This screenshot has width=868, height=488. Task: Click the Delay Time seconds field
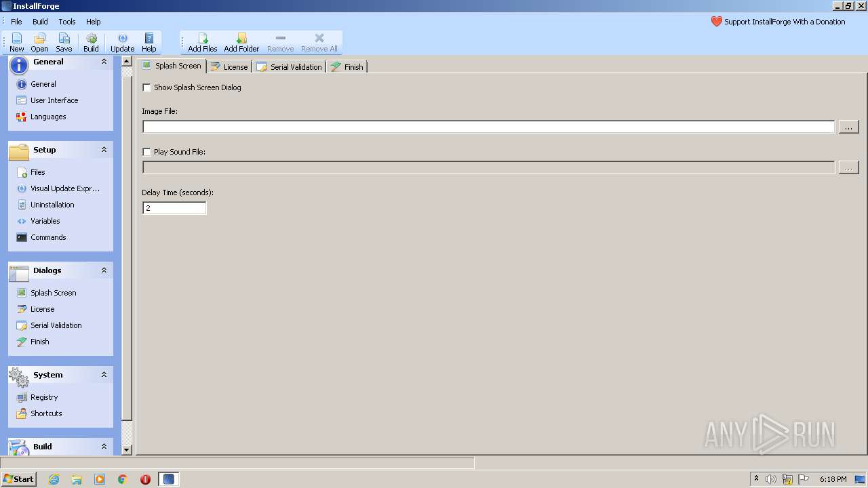coord(174,208)
